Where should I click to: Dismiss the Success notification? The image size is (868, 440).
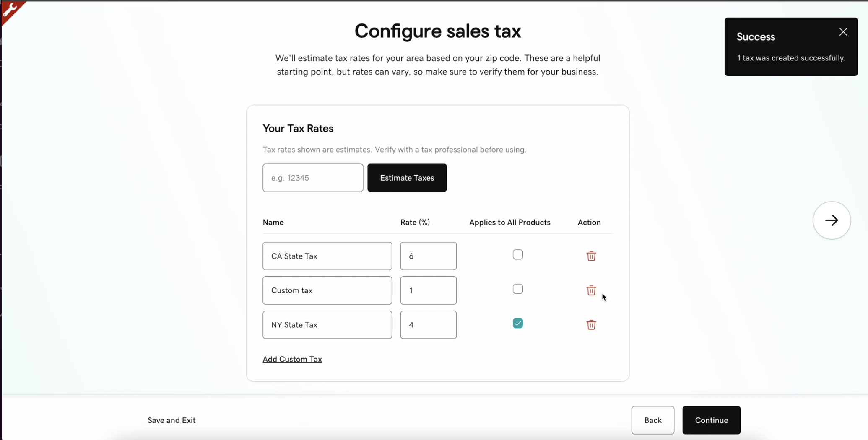click(843, 32)
